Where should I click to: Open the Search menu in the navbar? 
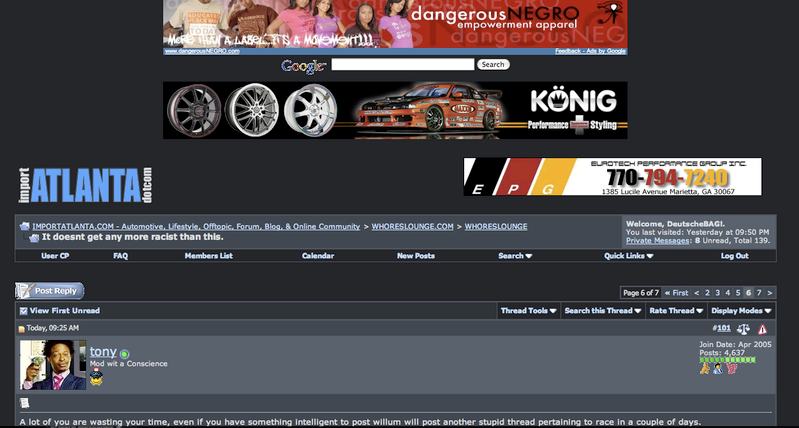(515, 256)
